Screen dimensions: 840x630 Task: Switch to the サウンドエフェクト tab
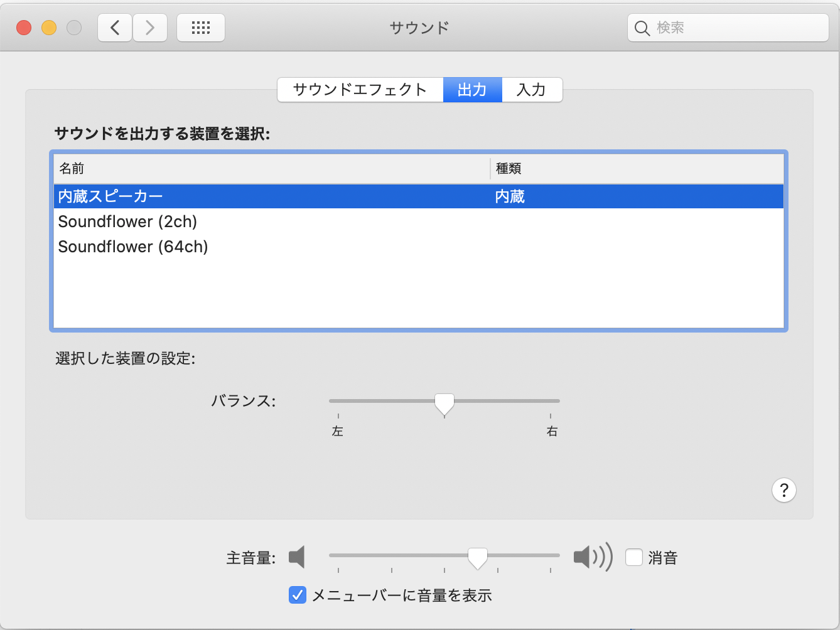pyautogui.click(x=360, y=90)
